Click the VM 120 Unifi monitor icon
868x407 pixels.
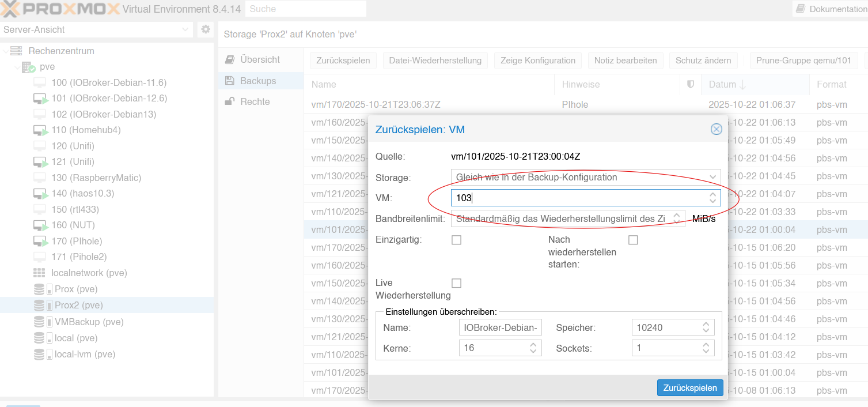(x=40, y=146)
